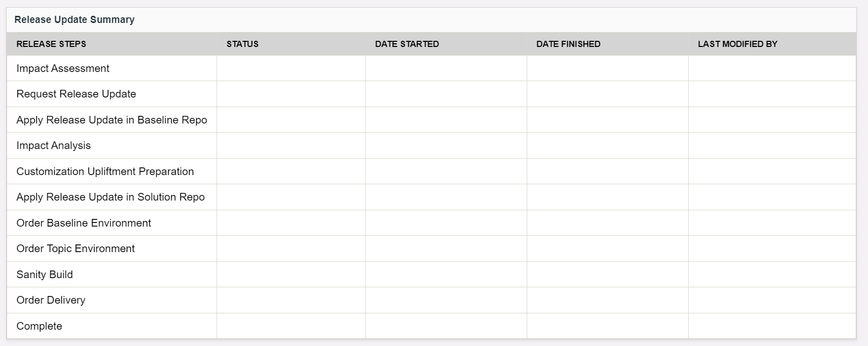Select the Sanity Build step

44,275
